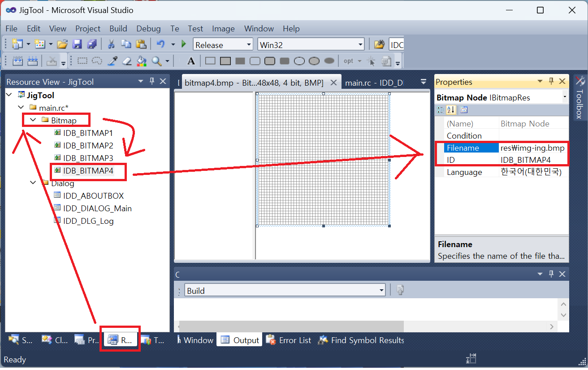
Task: Switch to the Error List tab
Action: (x=289, y=340)
